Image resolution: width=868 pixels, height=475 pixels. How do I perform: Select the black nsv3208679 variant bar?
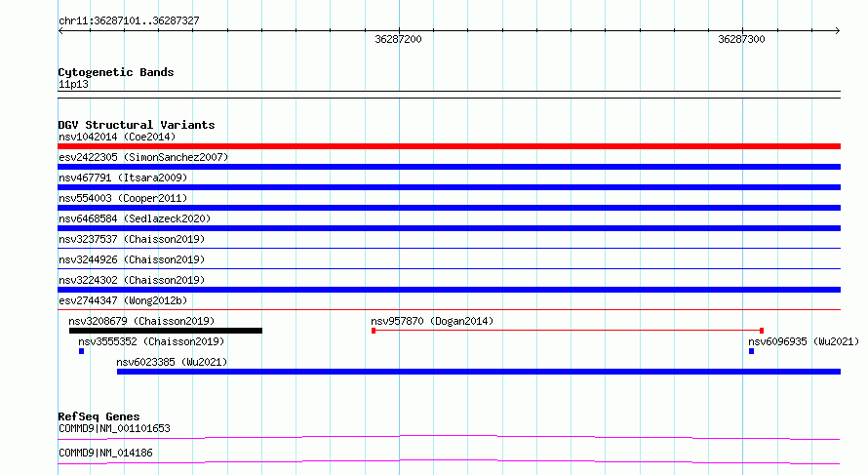click(166, 331)
